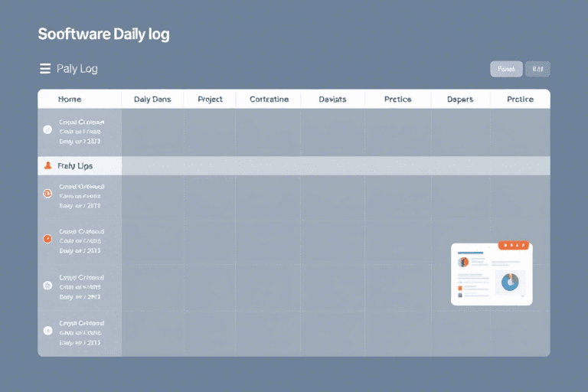
Task: Click the pie chart in the preview card
Action: [509, 282]
